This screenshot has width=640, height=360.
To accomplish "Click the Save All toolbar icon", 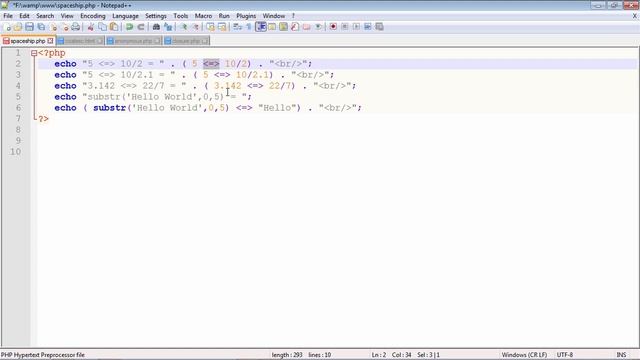I will pyautogui.click(x=41, y=27).
